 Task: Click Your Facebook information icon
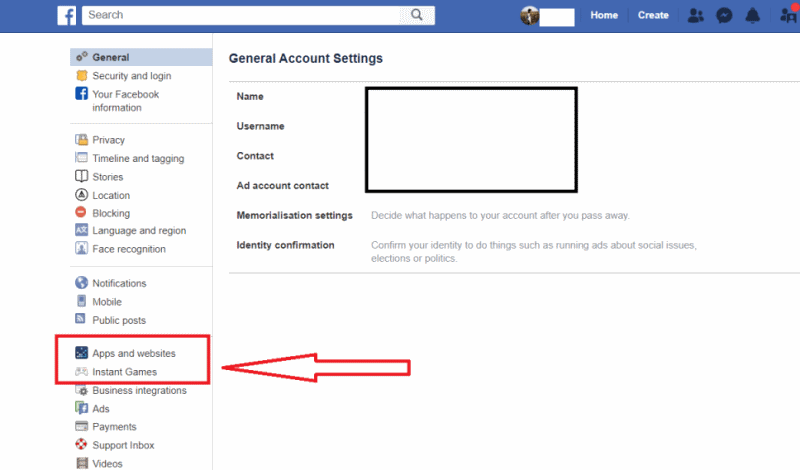coord(82,93)
